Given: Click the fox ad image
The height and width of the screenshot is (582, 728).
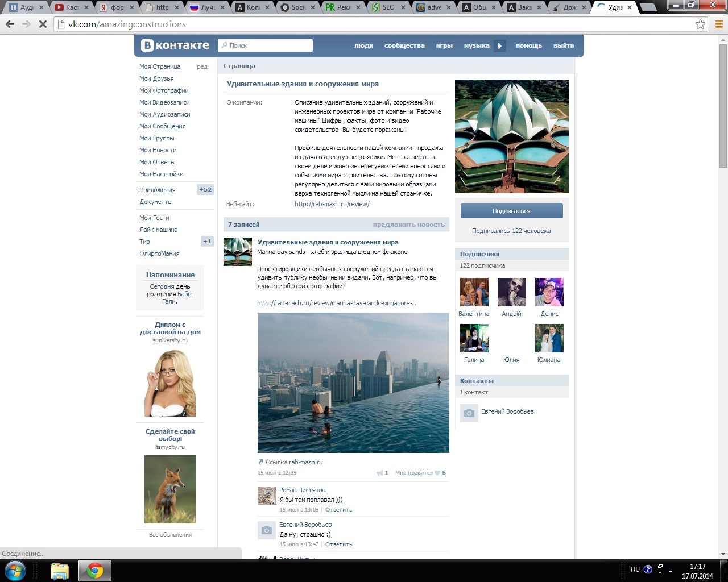Looking at the screenshot, I should pos(170,489).
